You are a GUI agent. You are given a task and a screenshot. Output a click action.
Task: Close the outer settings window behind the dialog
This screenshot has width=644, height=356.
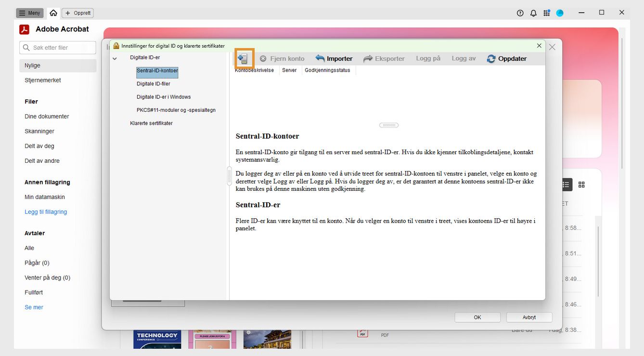click(x=552, y=47)
